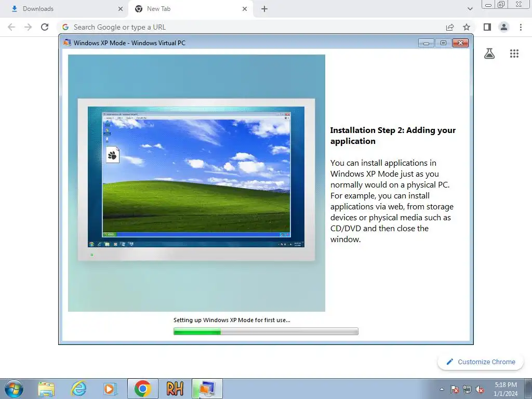The height and width of the screenshot is (399, 532).
Task: Click the Chrome taskbar icon
Action: pos(143,389)
